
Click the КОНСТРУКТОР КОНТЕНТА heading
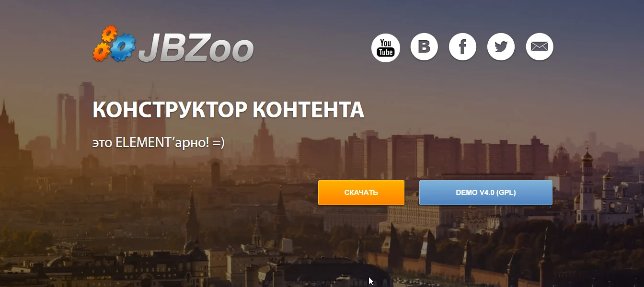[x=228, y=110]
